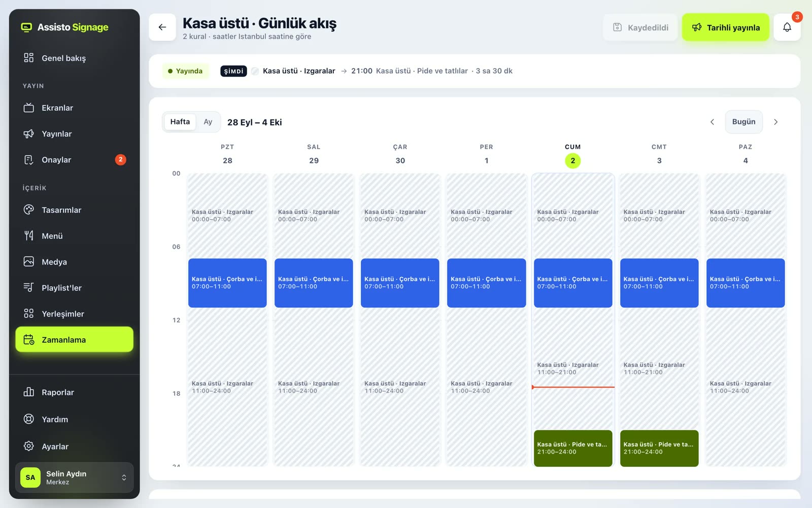The height and width of the screenshot is (508, 812).
Task: Open Ayarlar settings item
Action: click(74, 447)
